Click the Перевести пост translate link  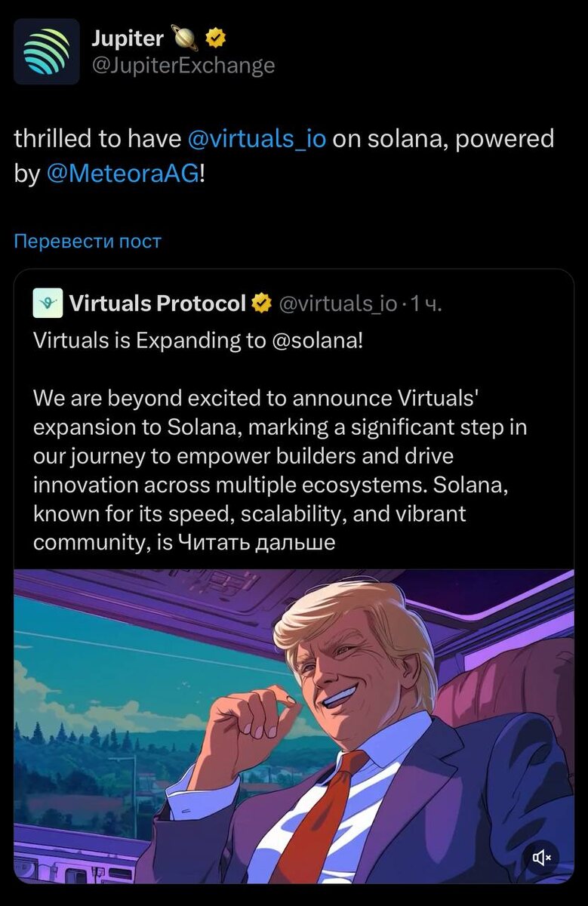tap(88, 242)
